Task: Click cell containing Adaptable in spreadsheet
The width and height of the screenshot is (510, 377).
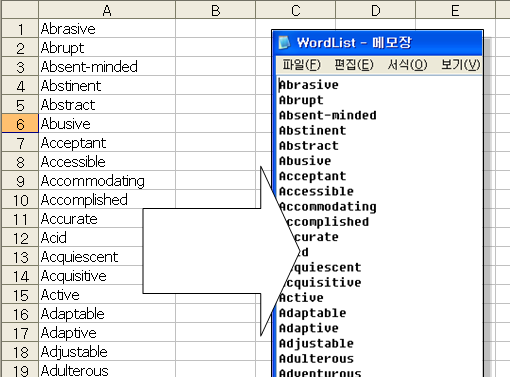Action: pos(107,313)
